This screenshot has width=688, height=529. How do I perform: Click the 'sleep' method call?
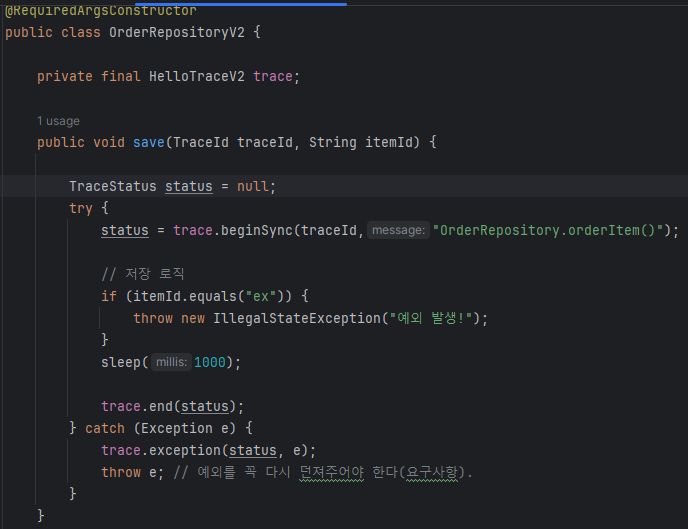click(x=121, y=362)
